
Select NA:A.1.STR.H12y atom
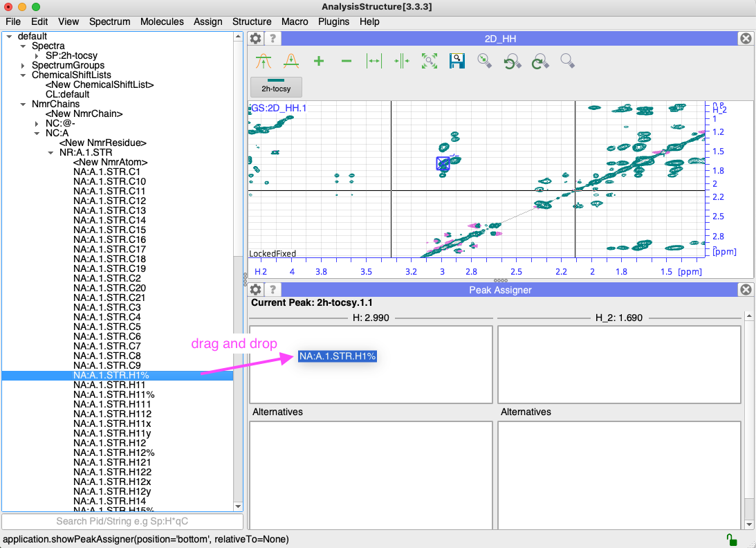coord(112,491)
